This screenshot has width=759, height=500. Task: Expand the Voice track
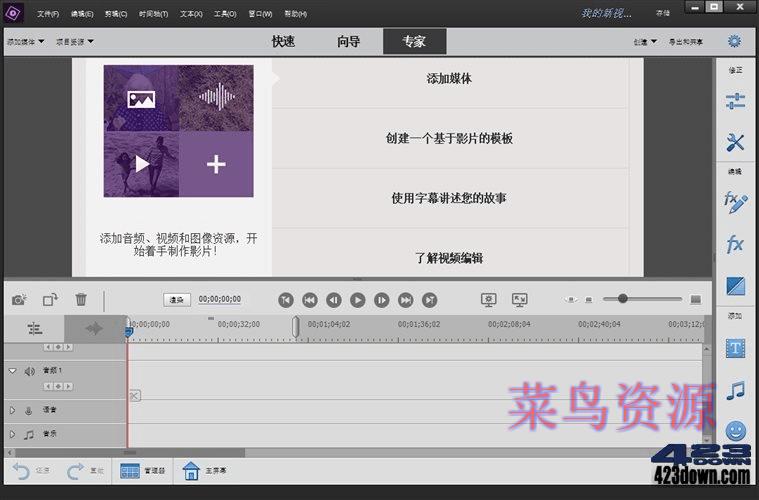[x=13, y=410]
